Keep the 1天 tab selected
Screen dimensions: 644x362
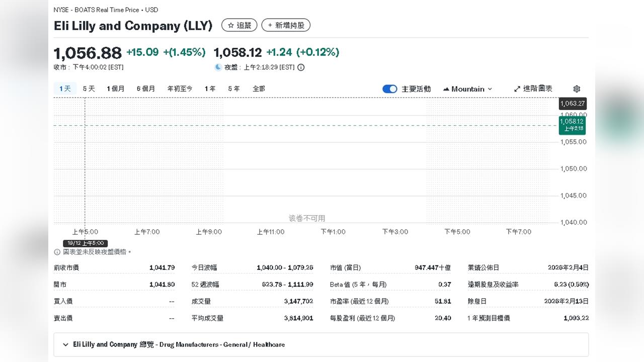tap(64, 88)
